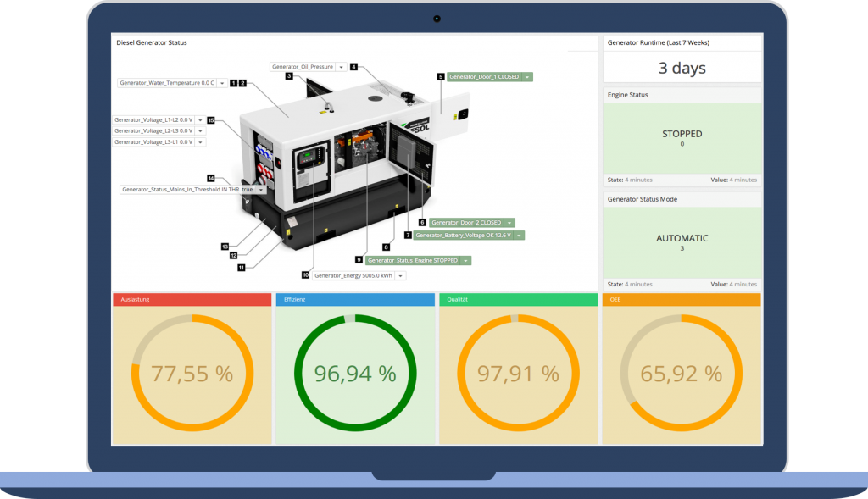This screenshot has height=499, width=868.
Task: Select the Effizienz panel header
Action: [x=353, y=300]
